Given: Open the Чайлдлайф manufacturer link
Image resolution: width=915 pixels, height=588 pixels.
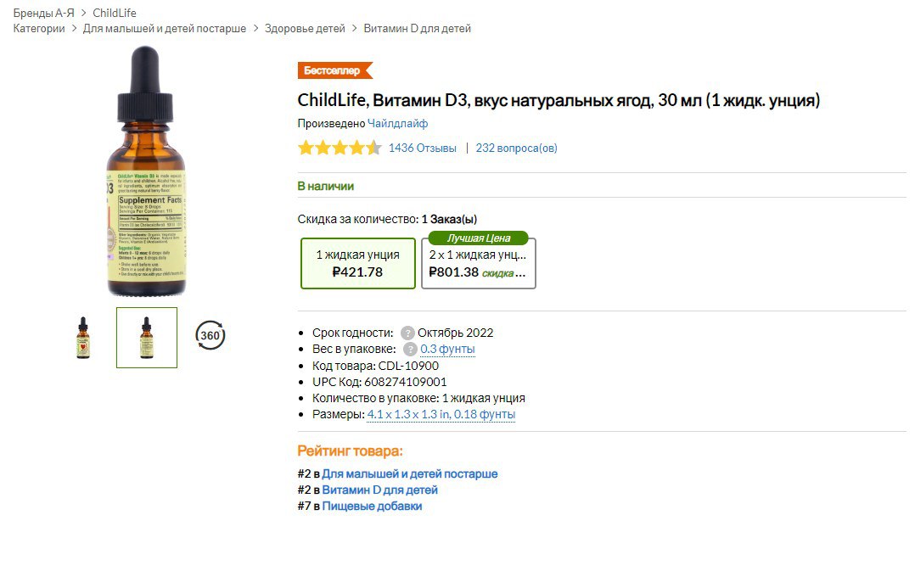Looking at the screenshot, I should coord(397,123).
